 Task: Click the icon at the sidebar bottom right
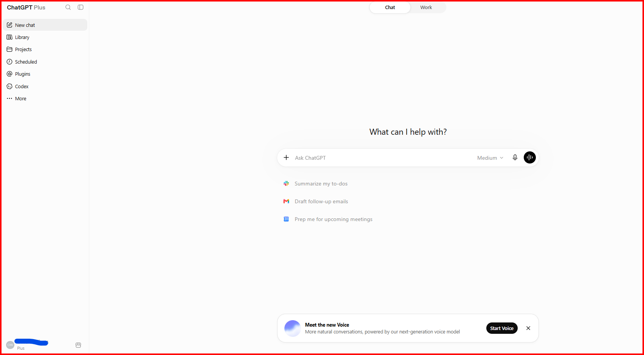pos(78,345)
